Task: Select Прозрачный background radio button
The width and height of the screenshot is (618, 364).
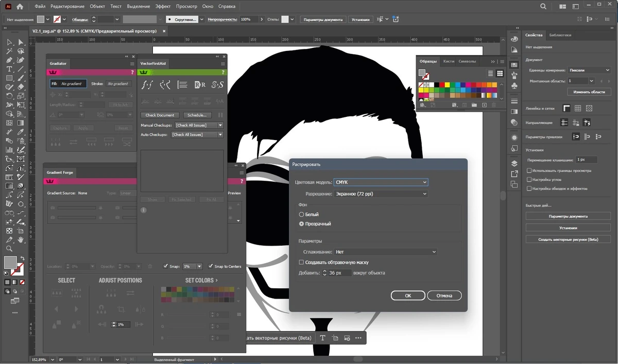Action: pyautogui.click(x=302, y=224)
